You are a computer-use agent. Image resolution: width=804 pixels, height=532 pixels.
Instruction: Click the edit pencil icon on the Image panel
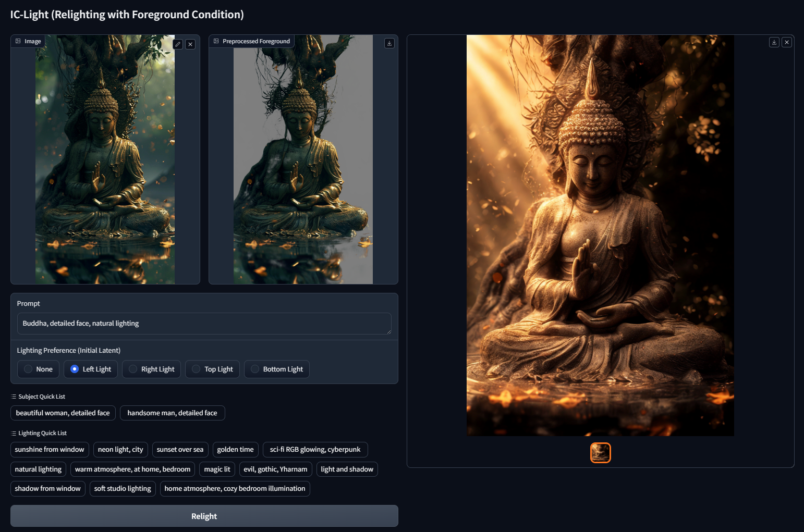[178, 44]
